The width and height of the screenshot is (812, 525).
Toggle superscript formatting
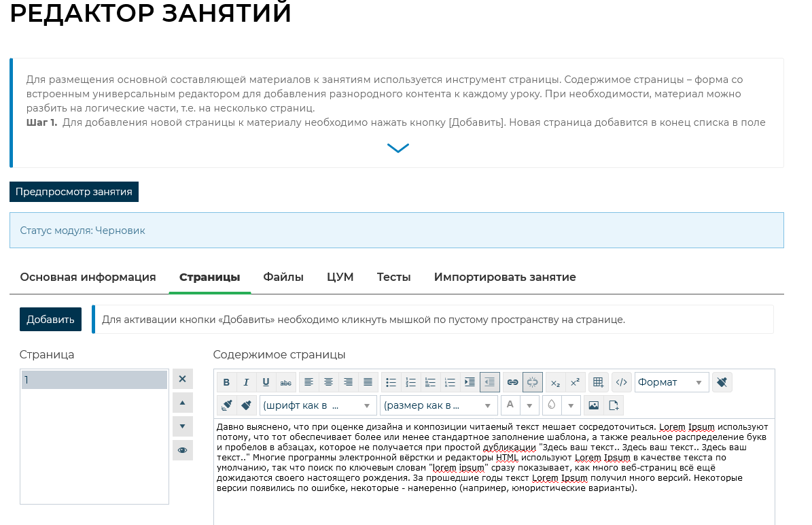pyautogui.click(x=575, y=382)
